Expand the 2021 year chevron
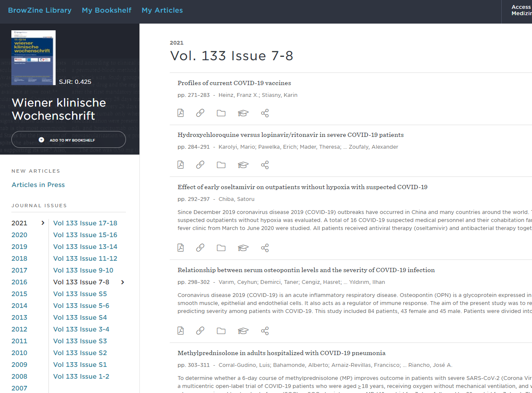Screen dimensions: 532x393 pyautogui.click(x=43, y=223)
